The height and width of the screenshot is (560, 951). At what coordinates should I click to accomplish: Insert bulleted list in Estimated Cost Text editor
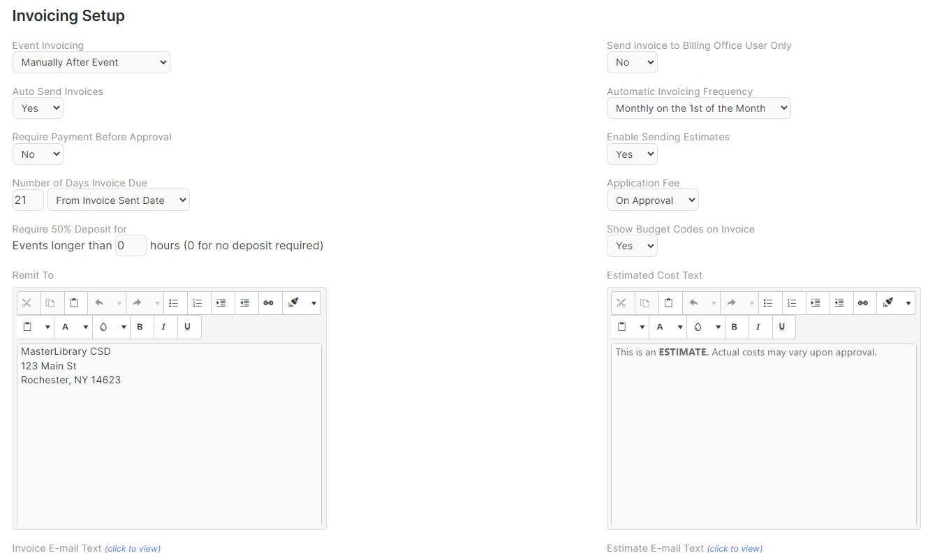pos(768,303)
